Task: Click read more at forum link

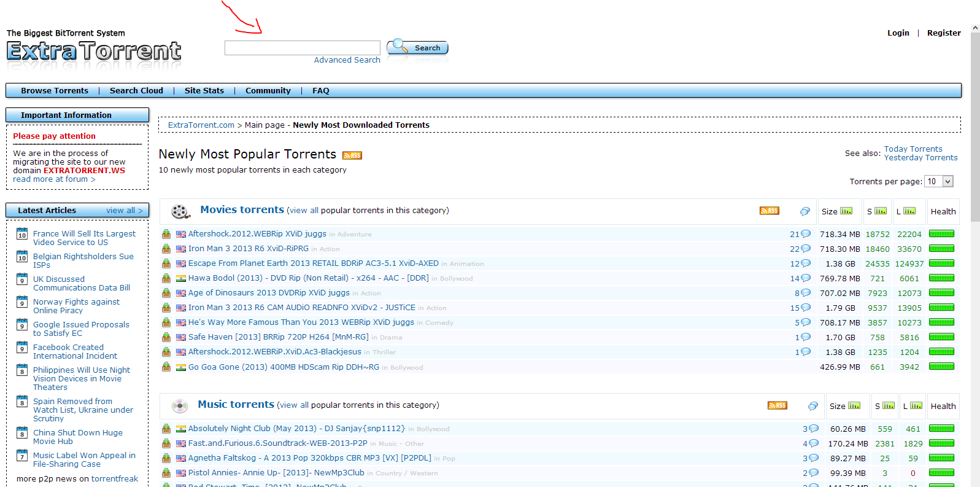Action: [x=54, y=179]
